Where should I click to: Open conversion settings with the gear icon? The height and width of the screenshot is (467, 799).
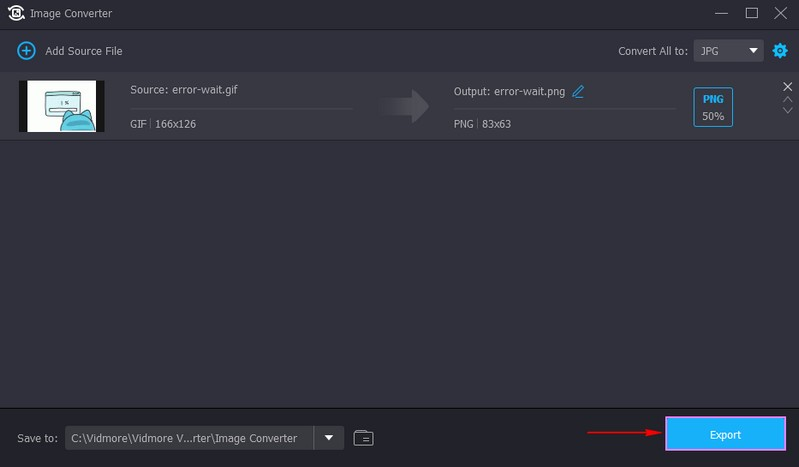pyautogui.click(x=780, y=50)
